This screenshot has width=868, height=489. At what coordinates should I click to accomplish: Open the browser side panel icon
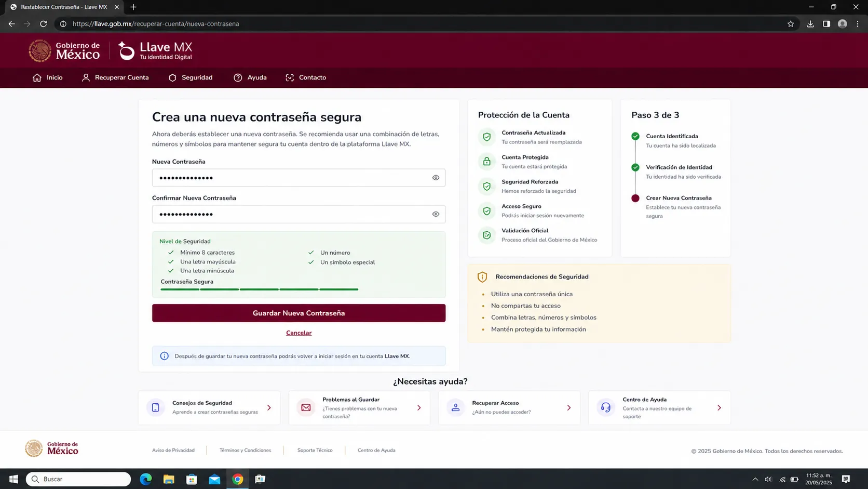(826, 24)
